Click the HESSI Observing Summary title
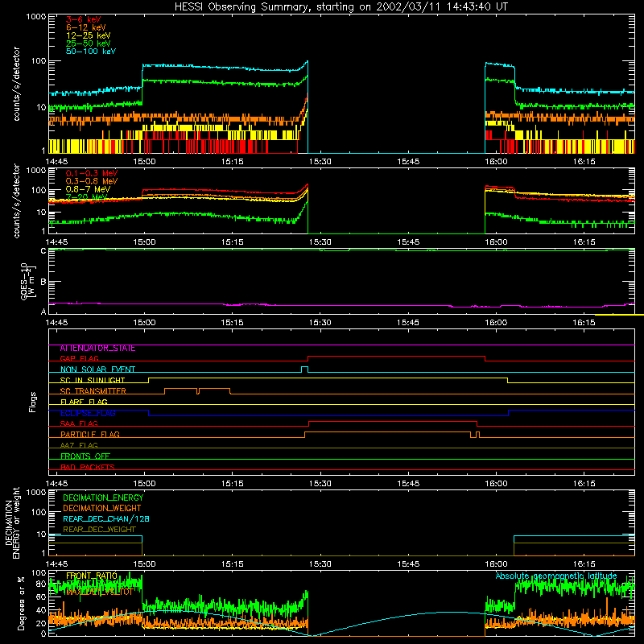 pyautogui.click(x=341, y=6)
